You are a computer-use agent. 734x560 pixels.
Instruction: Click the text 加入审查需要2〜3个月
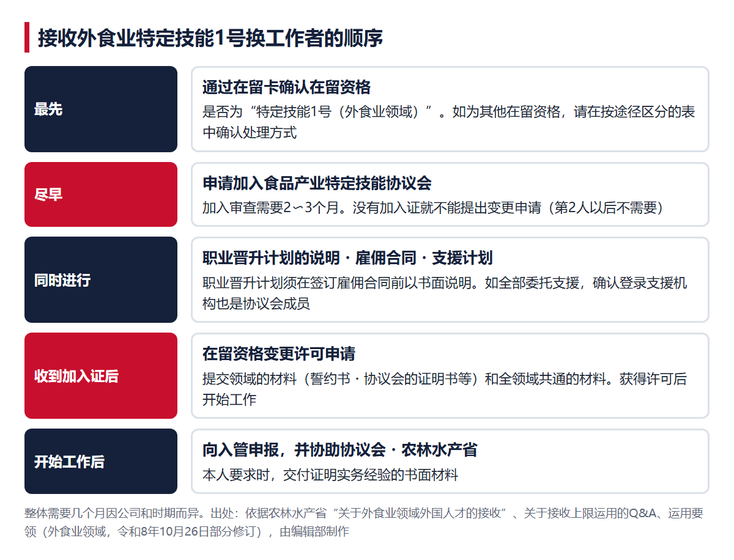270,208
